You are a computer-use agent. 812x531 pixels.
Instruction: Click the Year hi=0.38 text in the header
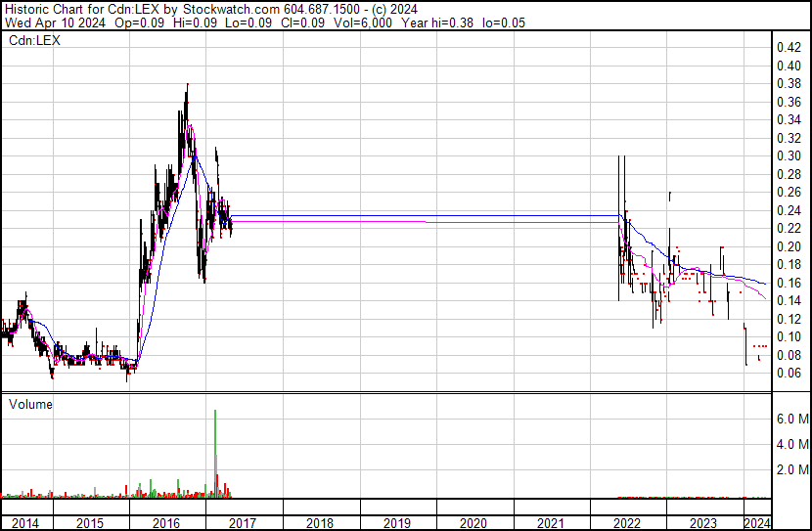click(x=461, y=22)
